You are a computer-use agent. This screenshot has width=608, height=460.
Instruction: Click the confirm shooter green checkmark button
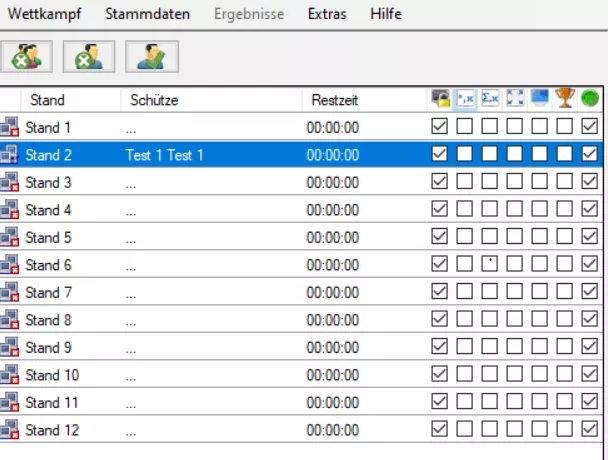click(152, 58)
